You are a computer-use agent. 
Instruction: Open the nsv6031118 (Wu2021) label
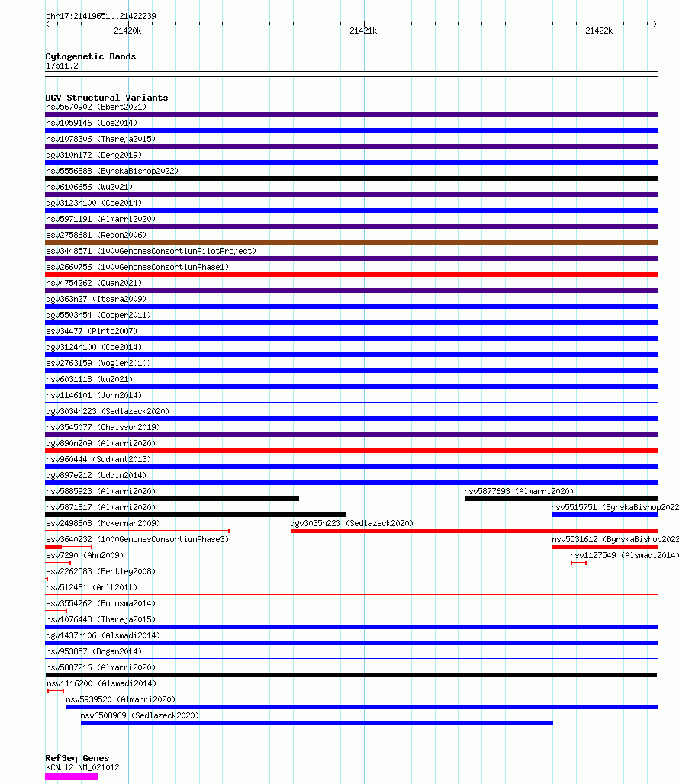click(89, 379)
